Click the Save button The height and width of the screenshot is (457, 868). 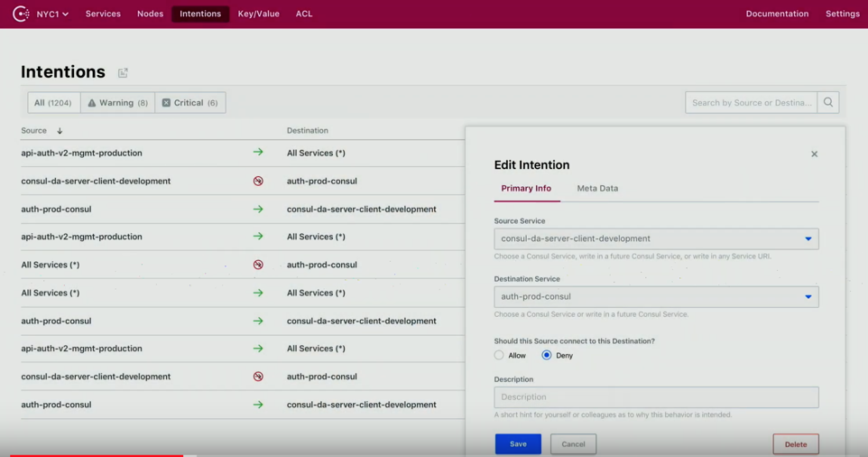518,444
